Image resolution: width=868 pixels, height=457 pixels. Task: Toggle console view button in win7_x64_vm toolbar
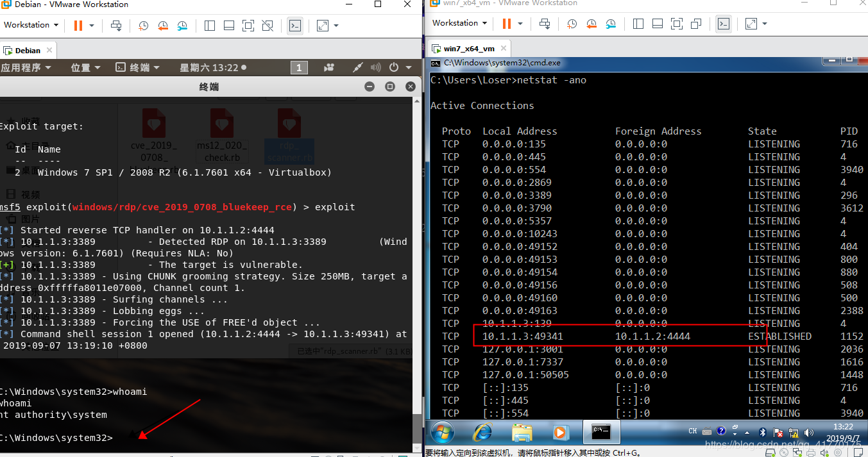(724, 24)
